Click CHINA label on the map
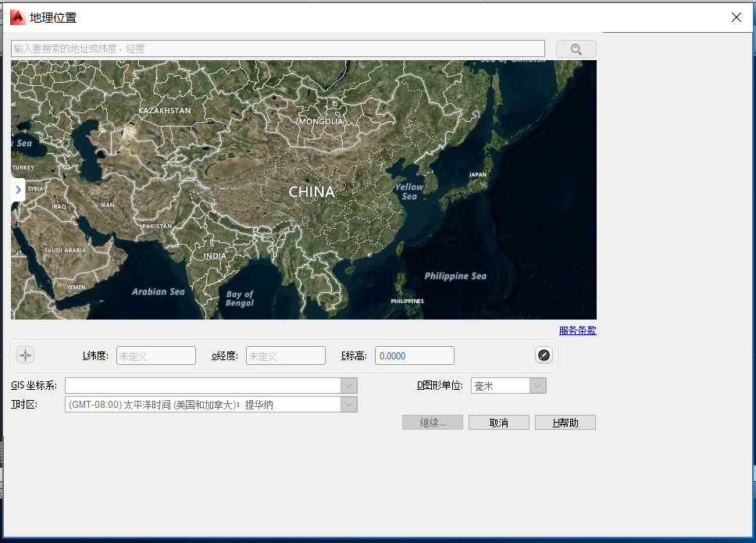This screenshot has height=543, width=756. click(x=312, y=192)
